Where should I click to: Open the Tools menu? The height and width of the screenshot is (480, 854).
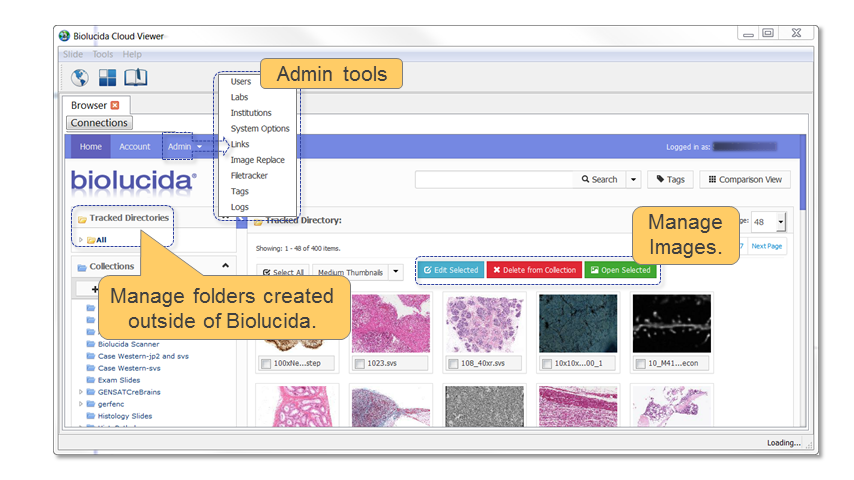pos(102,54)
